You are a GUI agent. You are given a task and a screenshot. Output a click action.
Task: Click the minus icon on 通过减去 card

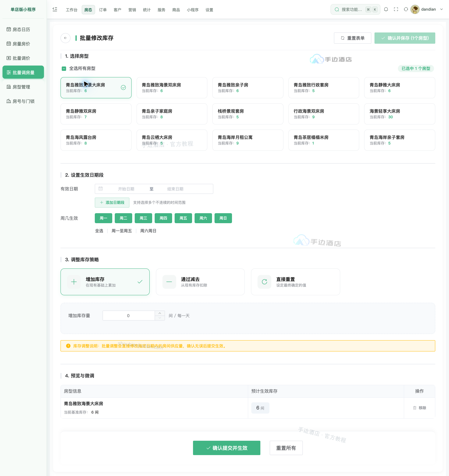(x=169, y=282)
